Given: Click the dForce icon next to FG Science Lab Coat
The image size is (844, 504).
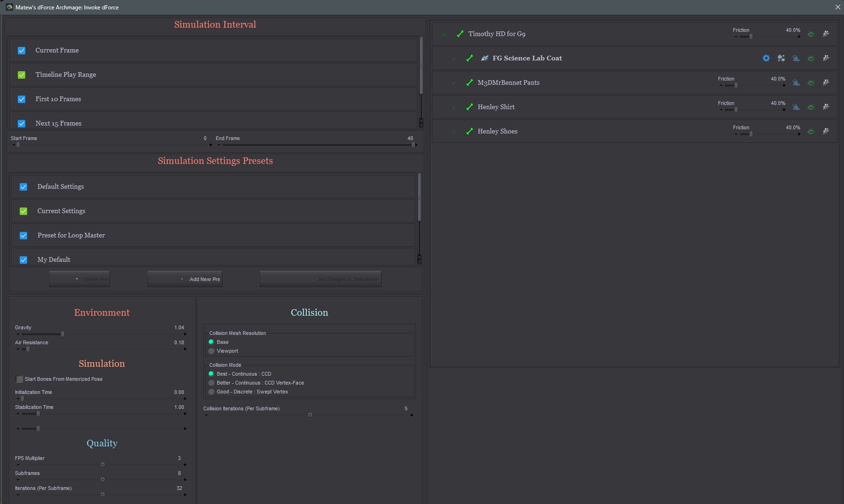Looking at the screenshot, I should (485, 58).
